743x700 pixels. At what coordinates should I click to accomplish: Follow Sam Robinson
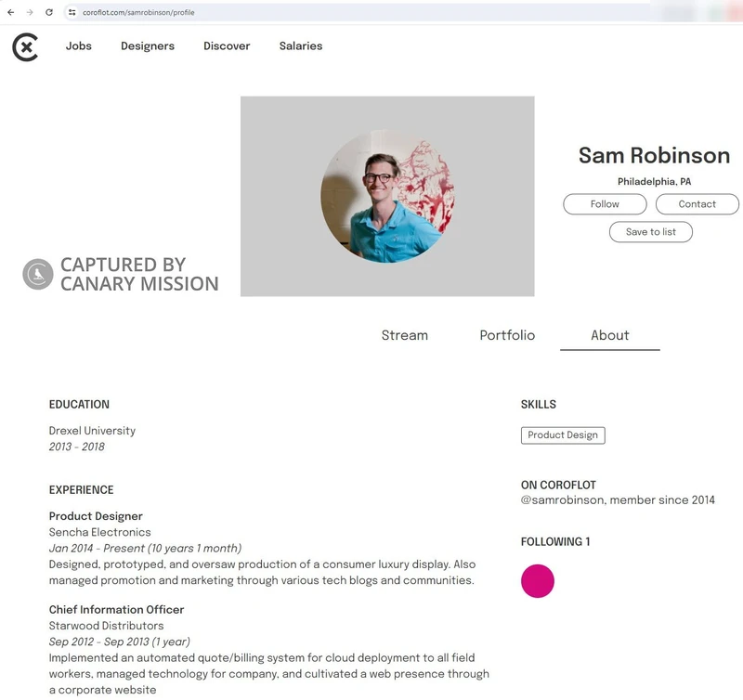point(605,204)
